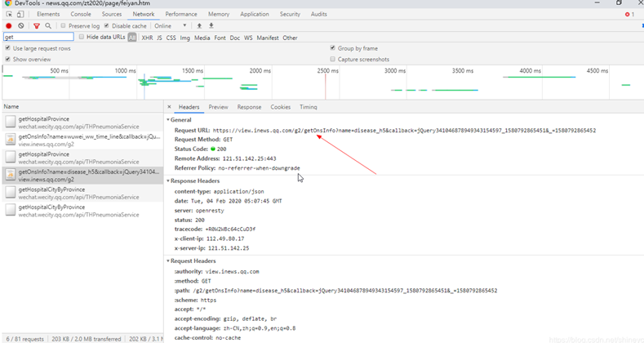Select the Headers tab in details
The width and height of the screenshot is (644, 343).
coord(189,107)
